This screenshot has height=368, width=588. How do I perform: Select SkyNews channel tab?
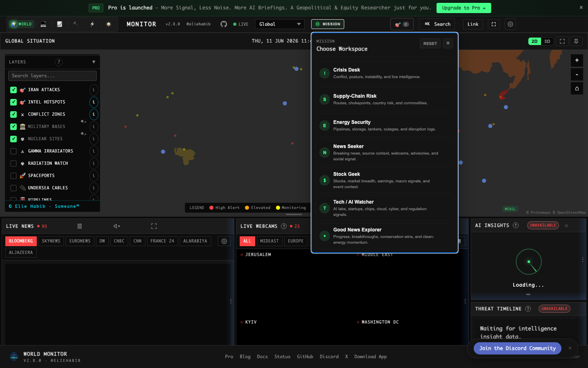click(51, 241)
